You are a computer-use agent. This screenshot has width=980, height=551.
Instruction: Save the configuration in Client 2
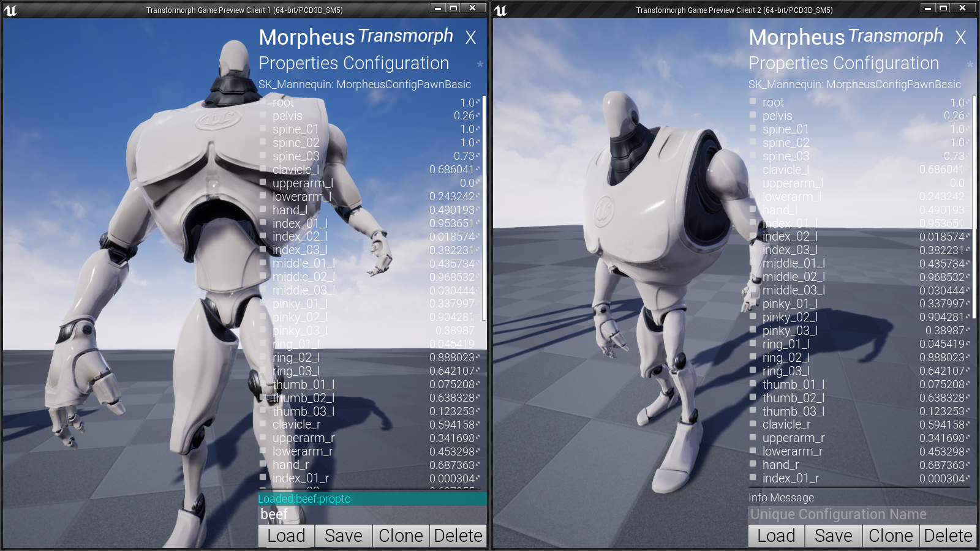[x=833, y=536]
